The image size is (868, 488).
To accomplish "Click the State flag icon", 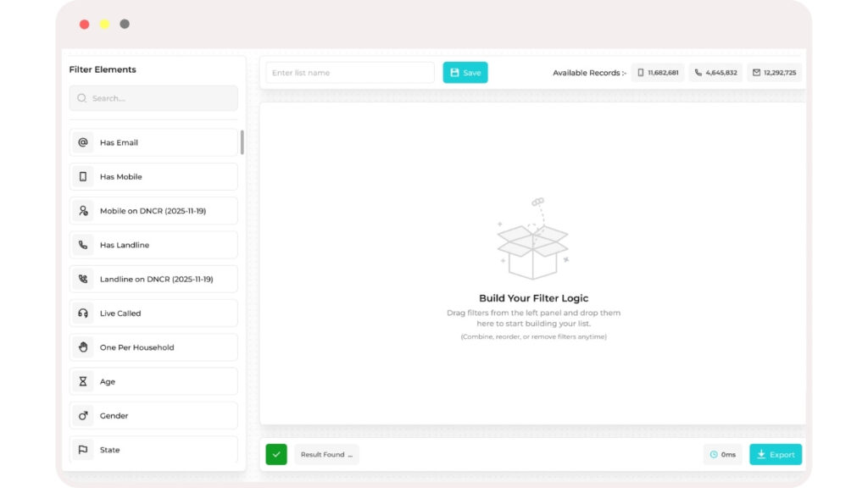I will 83,450.
